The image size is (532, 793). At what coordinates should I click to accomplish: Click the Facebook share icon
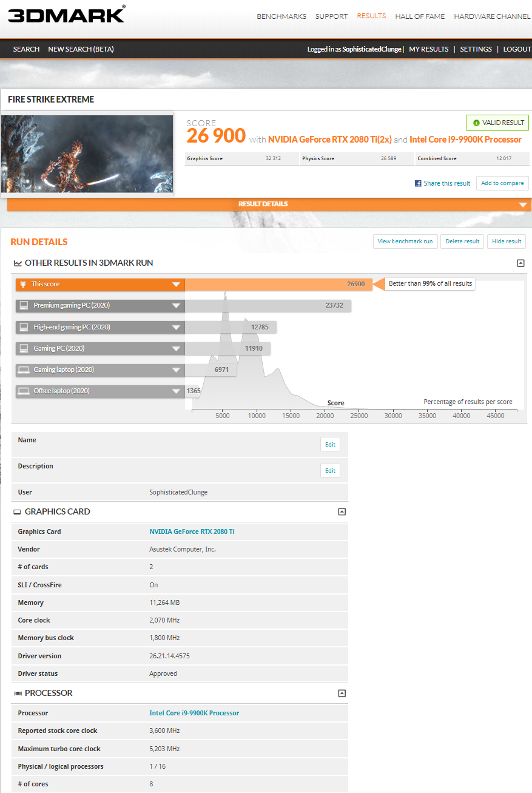click(418, 183)
